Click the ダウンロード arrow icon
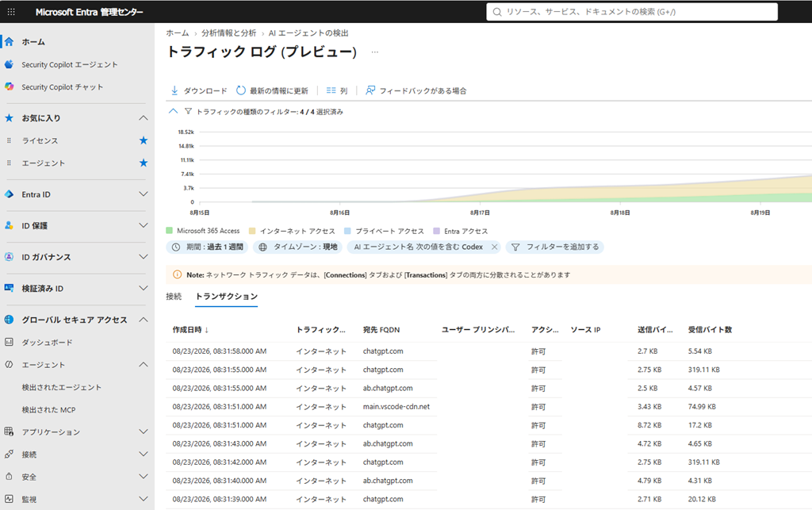The height and width of the screenshot is (510, 812). click(174, 90)
